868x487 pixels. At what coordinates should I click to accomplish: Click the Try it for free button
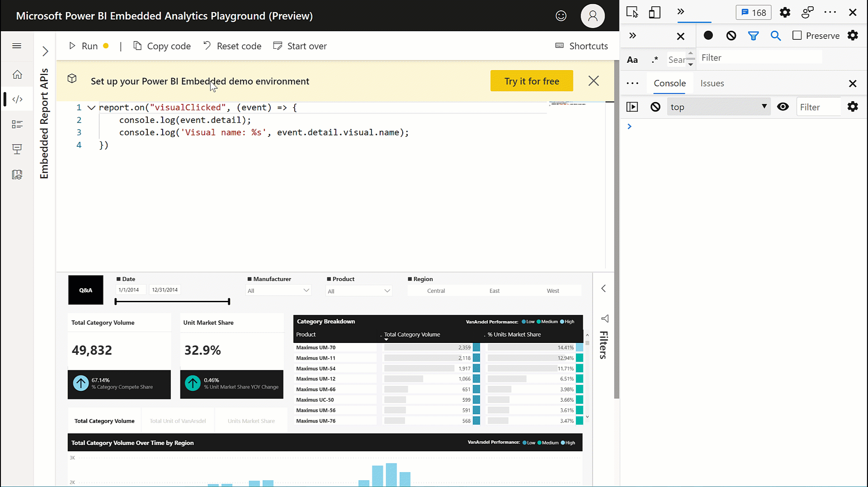[531, 81]
